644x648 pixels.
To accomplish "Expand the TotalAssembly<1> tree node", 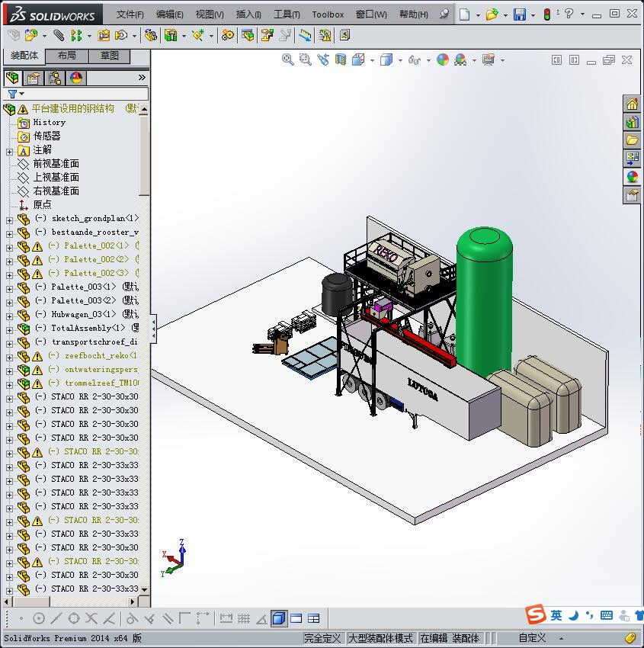I will pyautogui.click(x=9, y=330).
